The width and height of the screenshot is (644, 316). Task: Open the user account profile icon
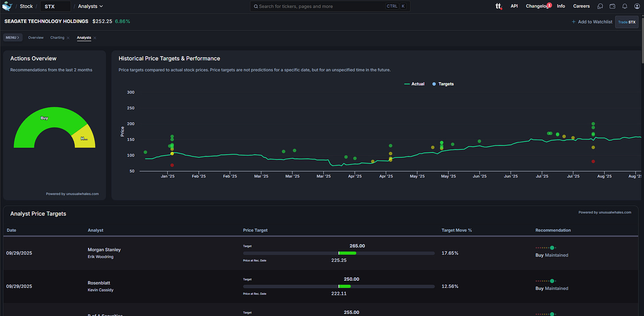click(636, 6)
